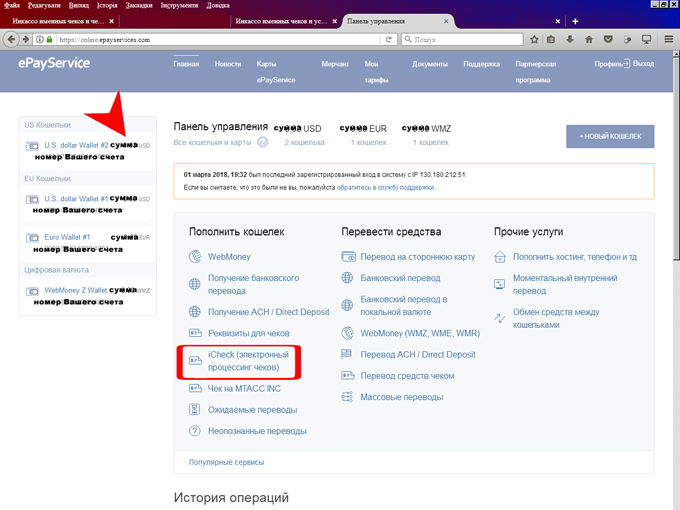Click the icon for Моментальный внутренний перевод
This screenshot has height=510, width=680.
500,284
